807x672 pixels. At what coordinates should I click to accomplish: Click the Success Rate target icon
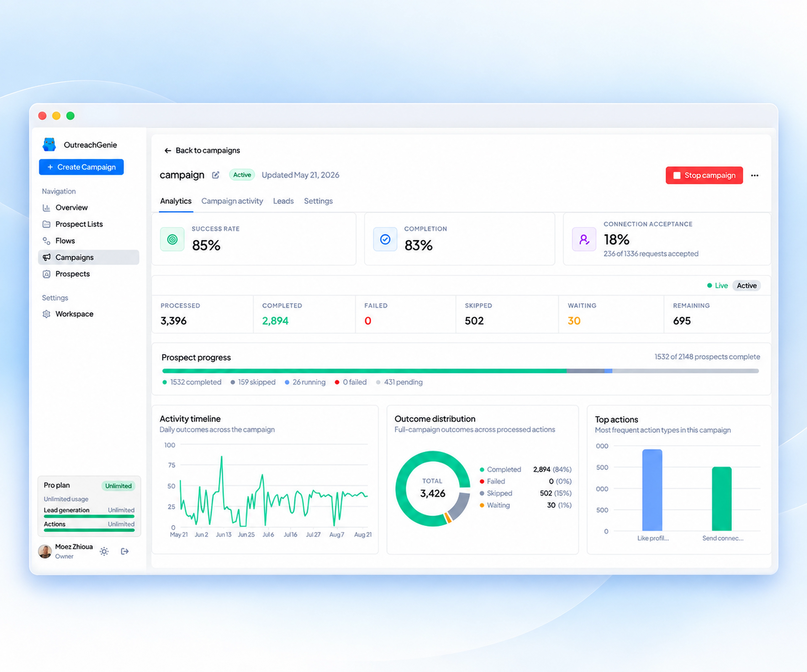tap(172, 240)
